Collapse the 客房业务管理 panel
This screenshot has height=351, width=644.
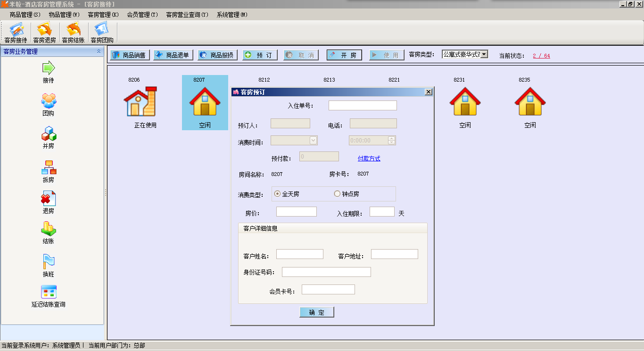99,51
